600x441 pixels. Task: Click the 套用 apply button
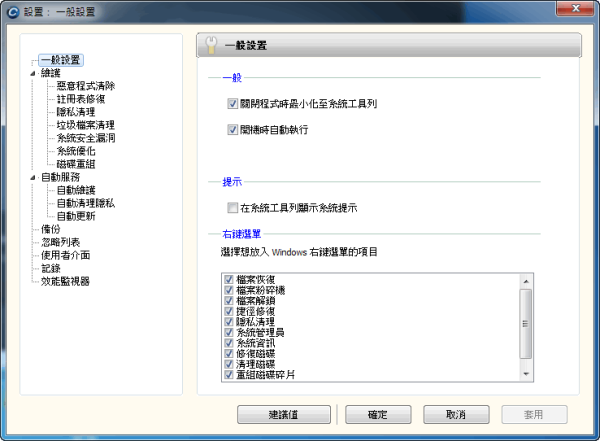534,415
